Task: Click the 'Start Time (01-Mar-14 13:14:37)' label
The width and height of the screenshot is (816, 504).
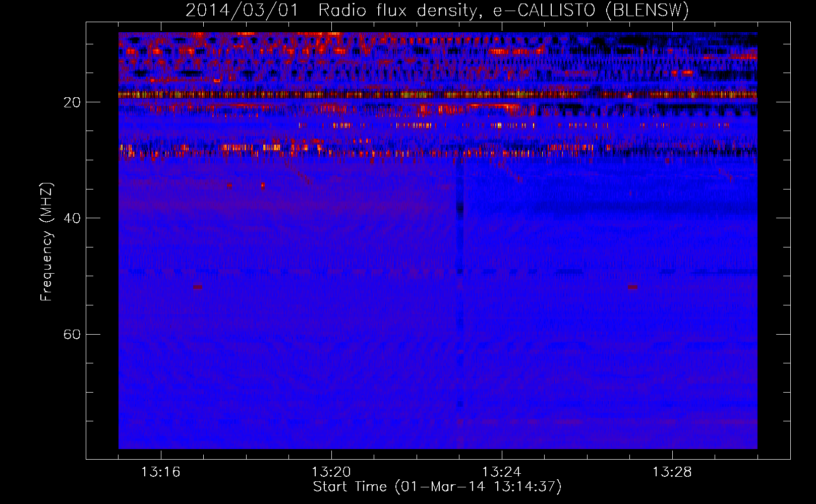Action: [437, 487]
